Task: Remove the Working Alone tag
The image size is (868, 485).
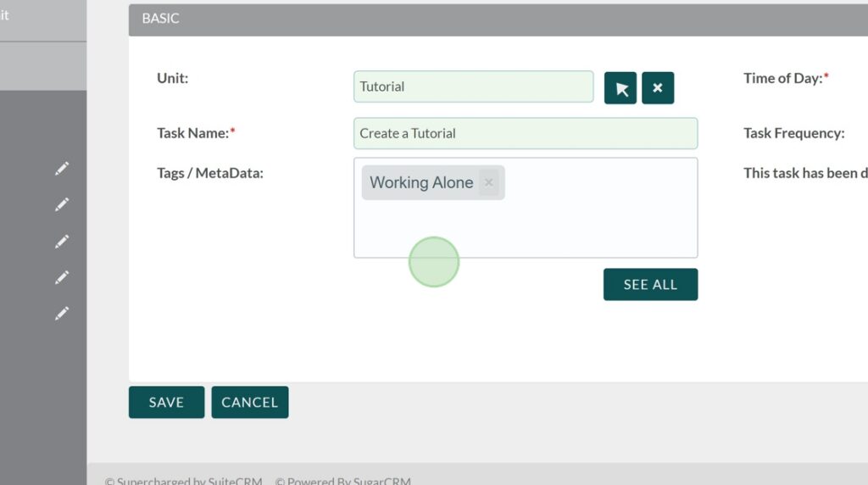Action: [488, 183]
